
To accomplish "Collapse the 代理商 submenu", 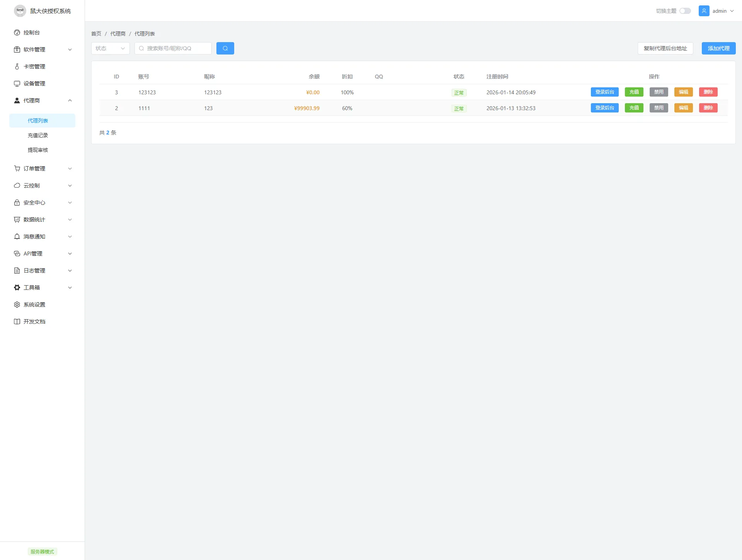I will 70,100.
